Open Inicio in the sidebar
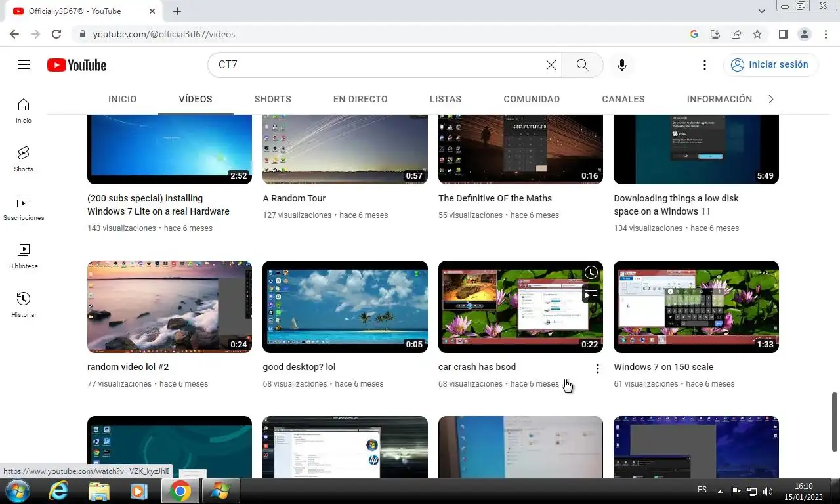 (x=24, y=111)
